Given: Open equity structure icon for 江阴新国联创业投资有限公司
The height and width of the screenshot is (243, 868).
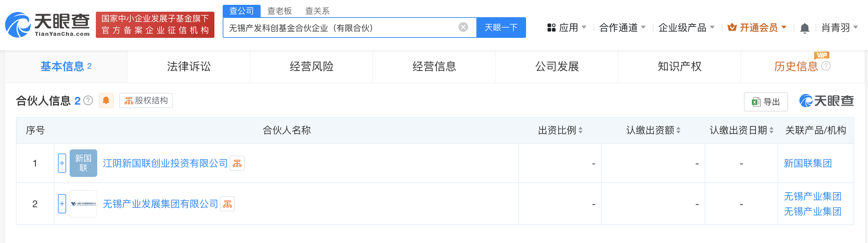Looking at the screenshot, I should 237,163.
